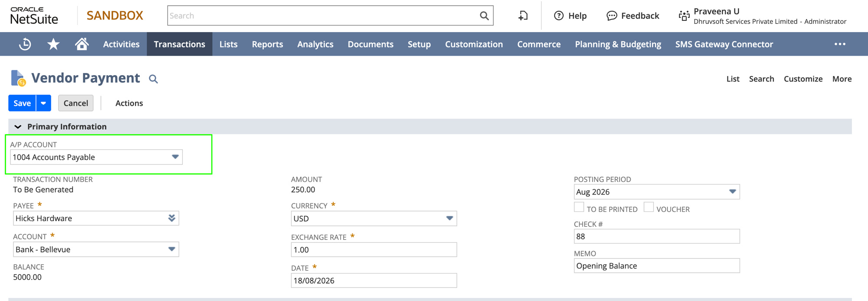The height and width of the screenshot is (301, 868).
Task: Open the create new record icon
Action: (x=523, y=16)
